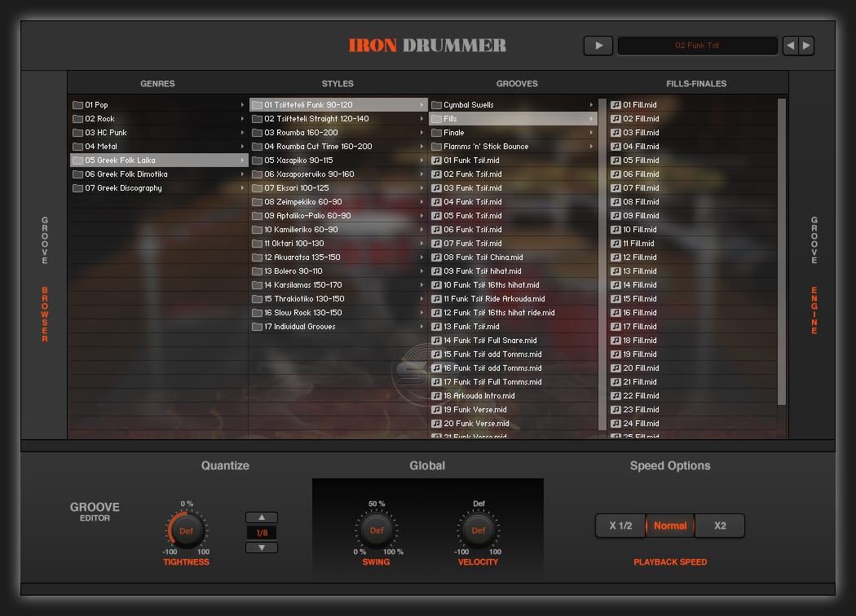The height and width of the screenshot is (616, 856).
Task: Select 11 Funk Tsif Ride Arkouda.mid
Action: tap(513, 299)
